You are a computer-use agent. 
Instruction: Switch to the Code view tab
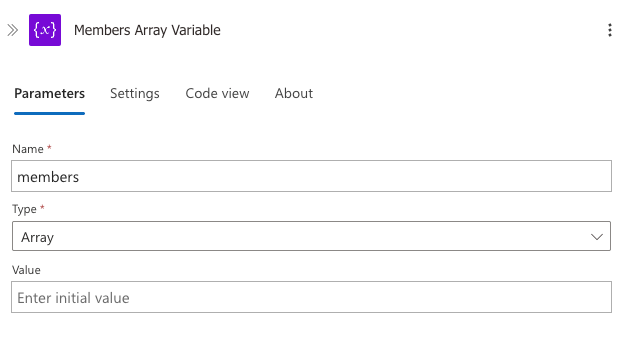217,94
